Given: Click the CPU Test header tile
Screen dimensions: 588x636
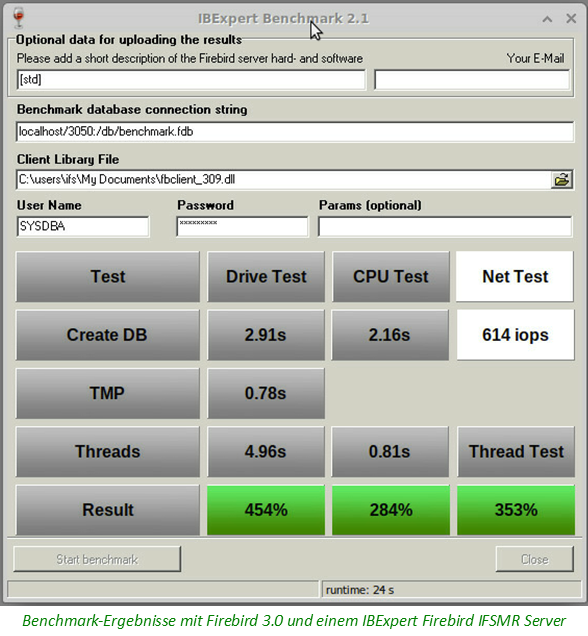Looking at the screenshot, I should (x=391, y=277).
